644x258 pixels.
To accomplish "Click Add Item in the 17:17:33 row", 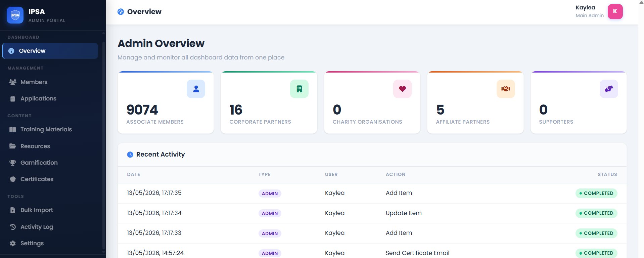I will [399, 233].
